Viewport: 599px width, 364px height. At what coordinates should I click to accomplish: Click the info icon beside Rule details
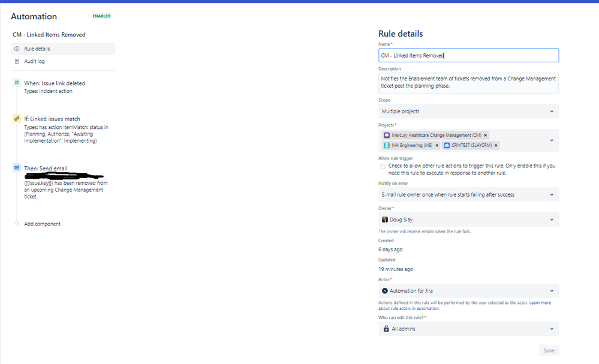coord(16,49)
